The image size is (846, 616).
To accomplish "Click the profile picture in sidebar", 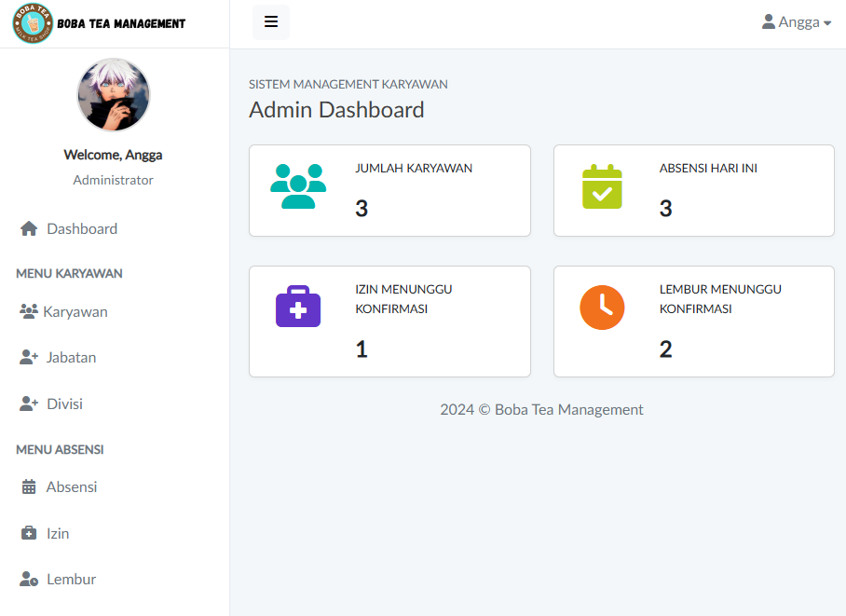I will (x=114, y=95).
